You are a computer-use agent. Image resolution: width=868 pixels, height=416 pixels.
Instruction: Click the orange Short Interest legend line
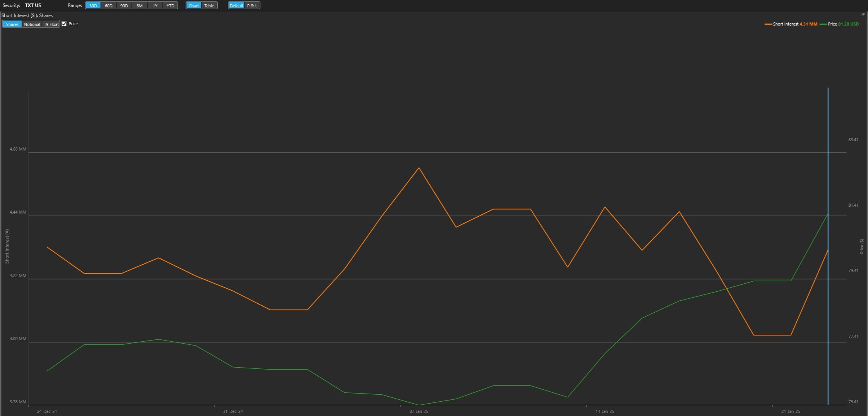768,24
